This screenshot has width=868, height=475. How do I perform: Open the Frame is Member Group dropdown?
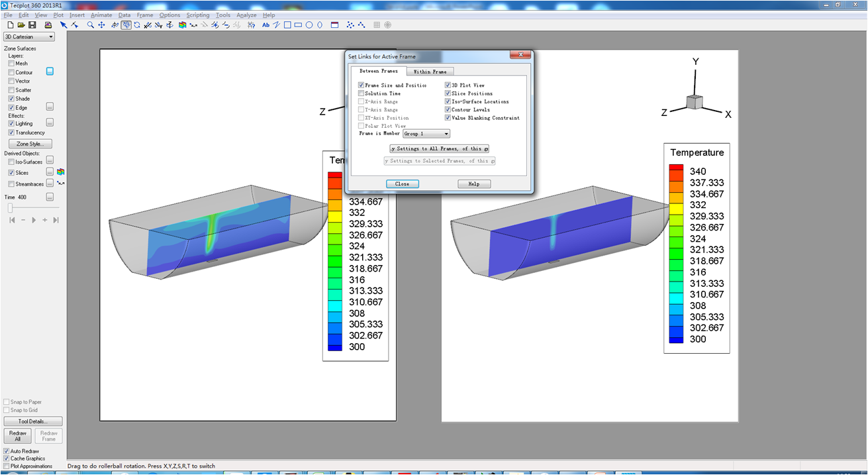pyautogui.click(x=426, y=134)
